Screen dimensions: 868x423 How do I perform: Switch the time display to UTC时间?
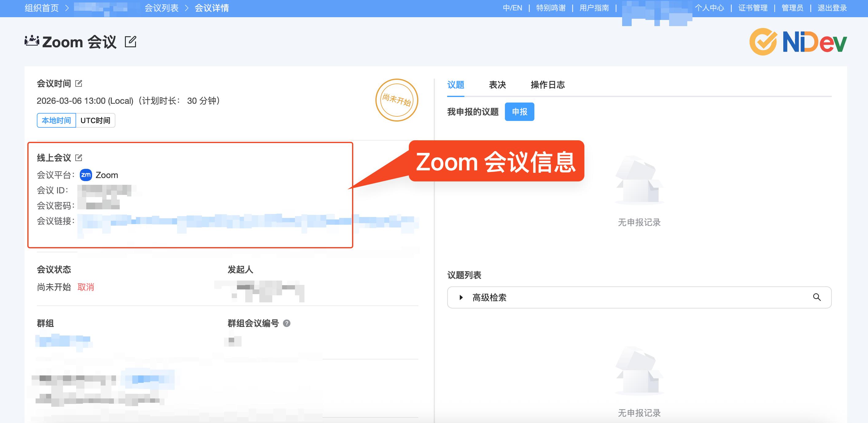[x=95, y=120]
